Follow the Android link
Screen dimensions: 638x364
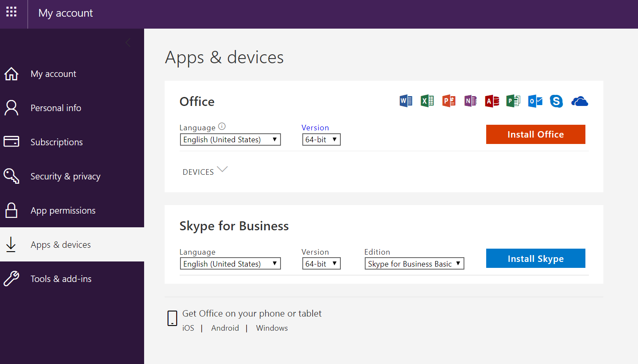point(225,328)
